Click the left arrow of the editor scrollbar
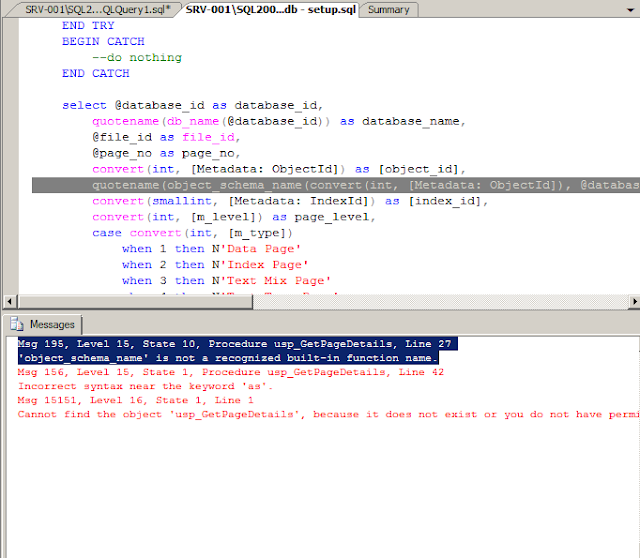 pos(9,302)
